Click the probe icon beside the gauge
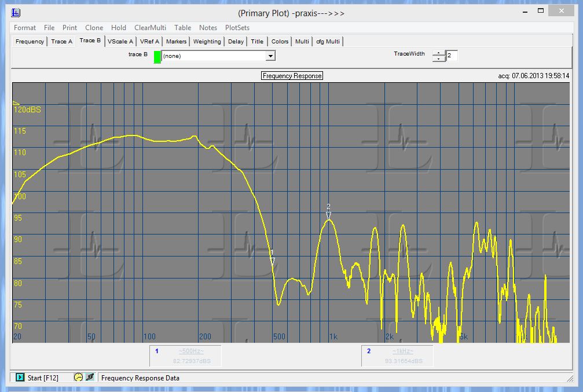 click(x=90, y=377)
